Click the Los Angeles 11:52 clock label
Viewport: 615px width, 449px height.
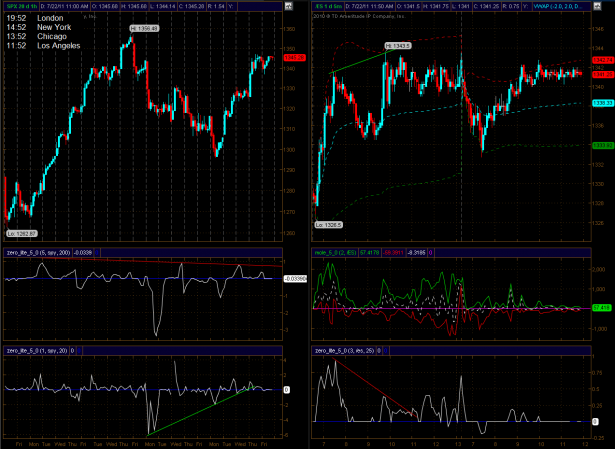[x=43, y=46]
